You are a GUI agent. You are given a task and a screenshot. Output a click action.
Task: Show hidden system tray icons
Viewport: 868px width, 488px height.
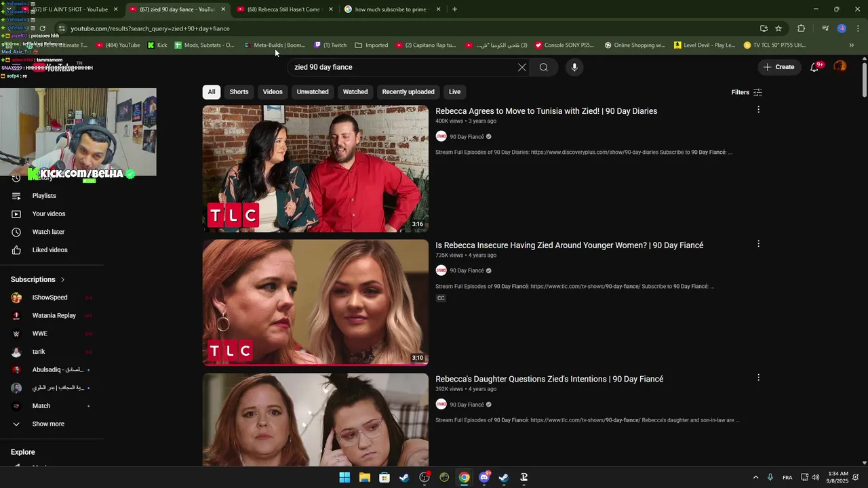pos(755,477)
